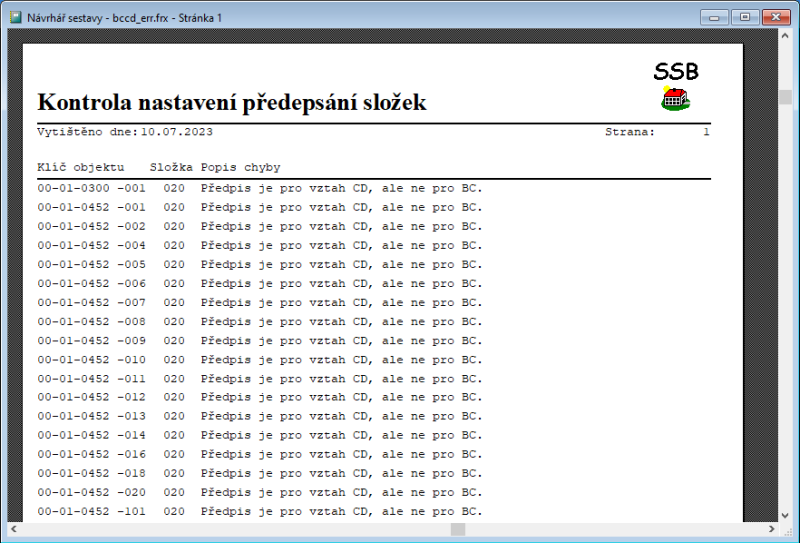
Task: Select object key 00-01-0452 -001
Action: (x=91, y=208)
